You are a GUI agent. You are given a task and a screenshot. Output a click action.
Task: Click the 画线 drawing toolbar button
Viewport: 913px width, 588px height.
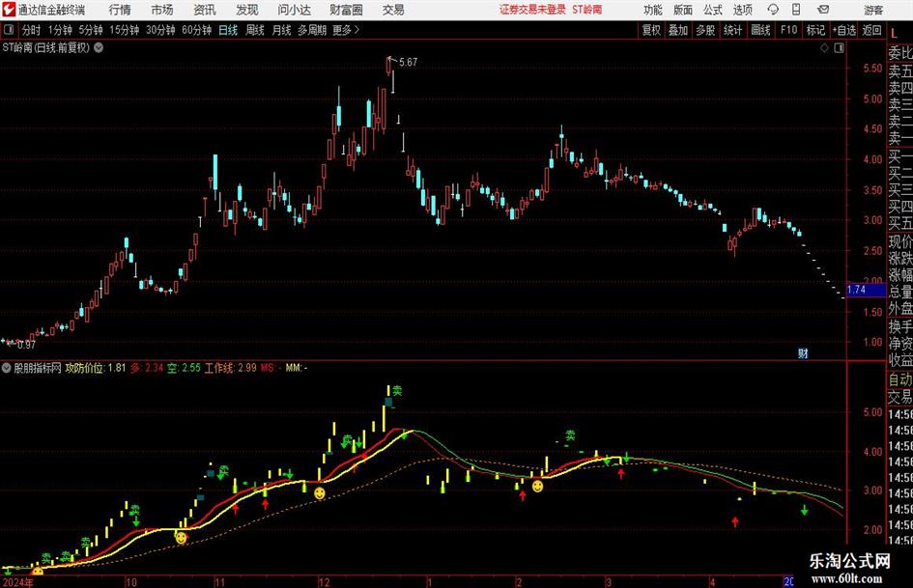click(x=760, y=30)
